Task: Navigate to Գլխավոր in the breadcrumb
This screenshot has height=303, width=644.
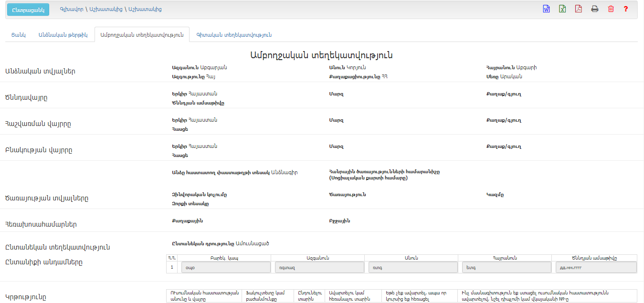Action: click(71, 9)
